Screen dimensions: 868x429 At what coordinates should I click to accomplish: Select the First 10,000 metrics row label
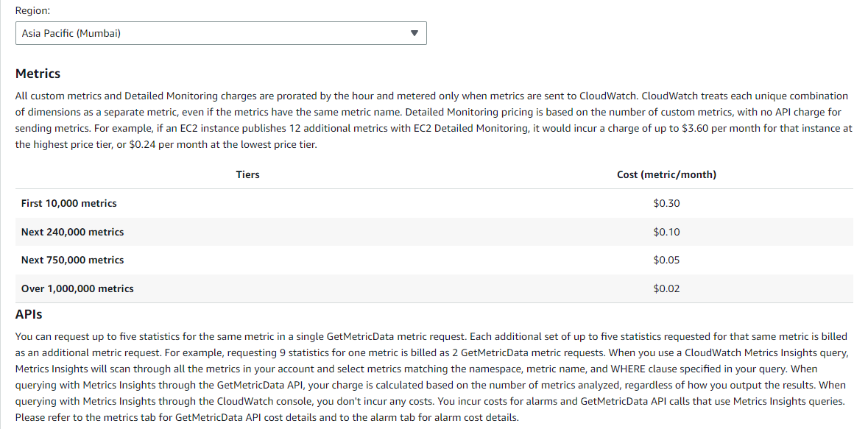click(69, 203)
